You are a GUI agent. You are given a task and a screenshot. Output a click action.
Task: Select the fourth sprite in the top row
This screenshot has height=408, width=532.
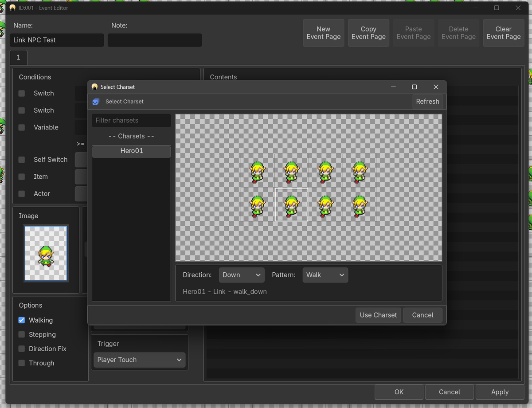(x=359, y=172)
